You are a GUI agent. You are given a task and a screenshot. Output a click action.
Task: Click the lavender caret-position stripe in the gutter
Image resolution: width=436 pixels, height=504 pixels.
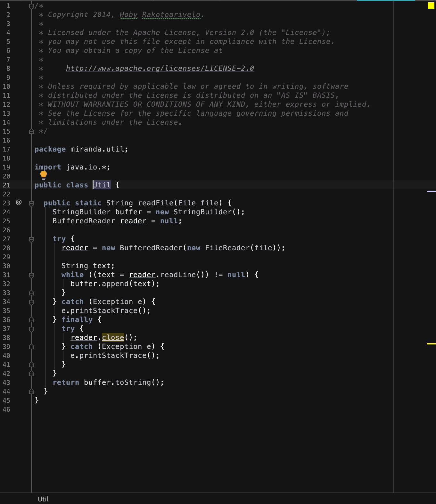point(431,191)
